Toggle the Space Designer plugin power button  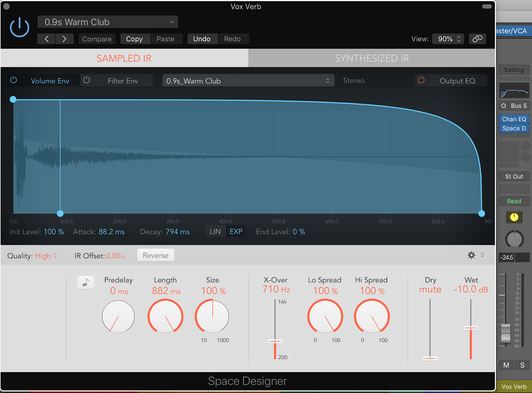[x=20, y=27]
